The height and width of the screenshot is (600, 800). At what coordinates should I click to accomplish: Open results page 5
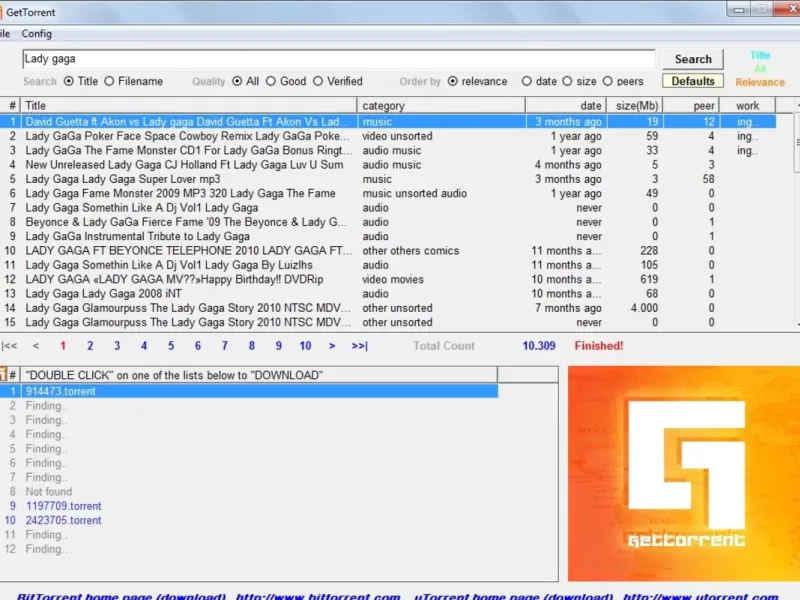point(171,346)
